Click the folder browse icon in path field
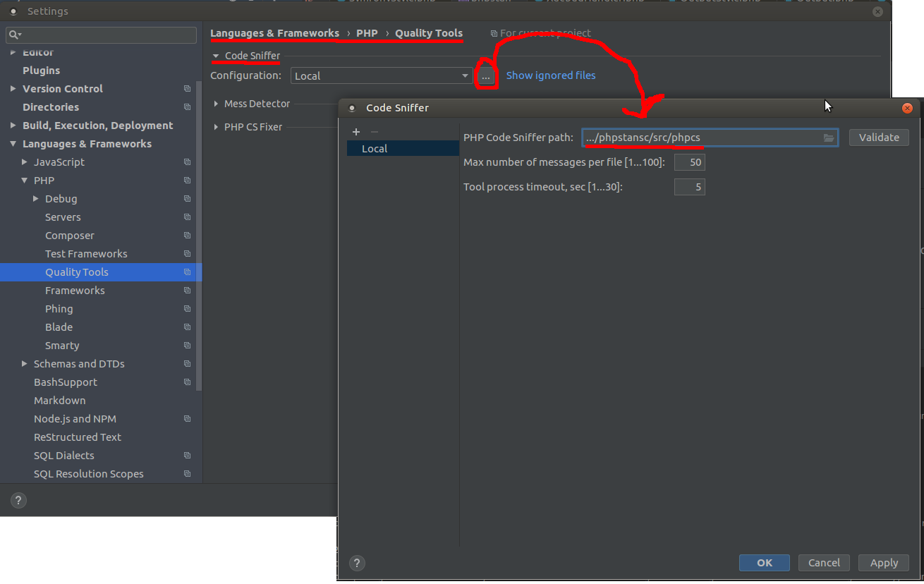 (x=829, y=138)
